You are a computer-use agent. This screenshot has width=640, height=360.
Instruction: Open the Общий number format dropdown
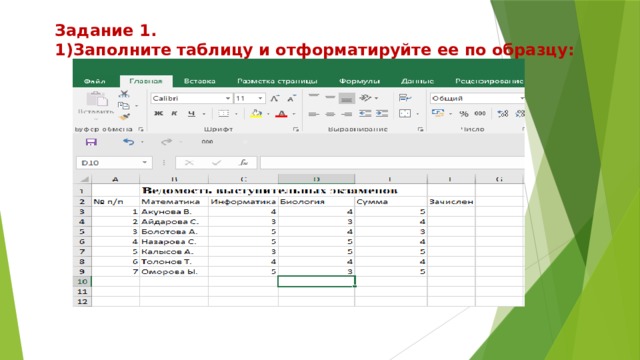tap(521, 98)
